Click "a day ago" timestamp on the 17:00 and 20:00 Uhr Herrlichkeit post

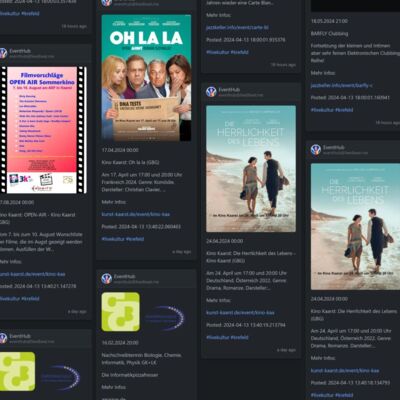click(x=286, y=350)
